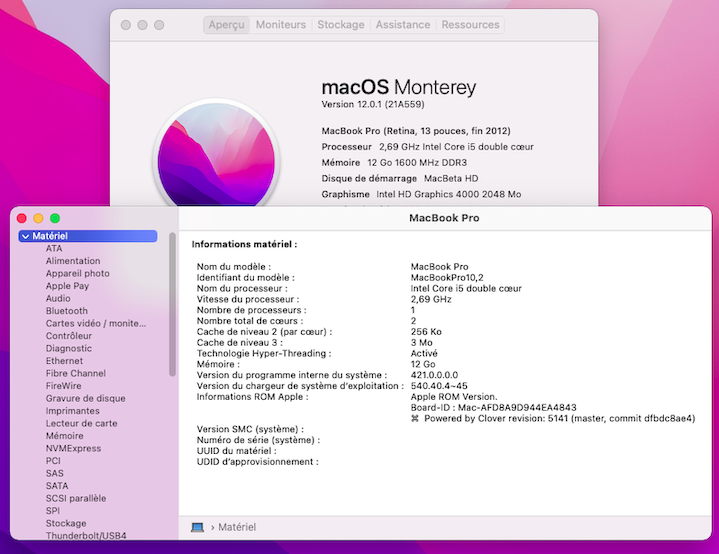Select Audio in the sidebar

[58, 299]
